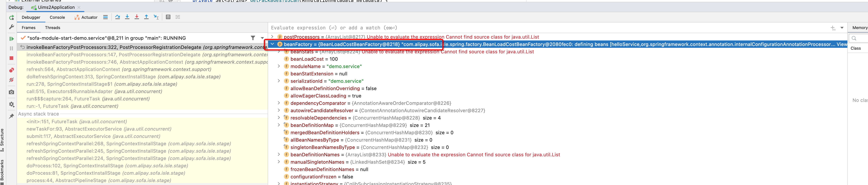
Task: Stop the debug session red square
Action: [11, 58]
